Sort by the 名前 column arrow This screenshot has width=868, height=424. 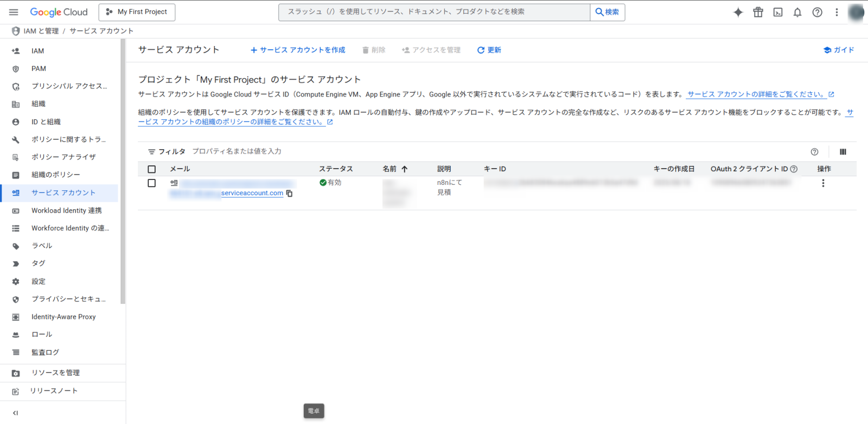[x=404, y=169]
